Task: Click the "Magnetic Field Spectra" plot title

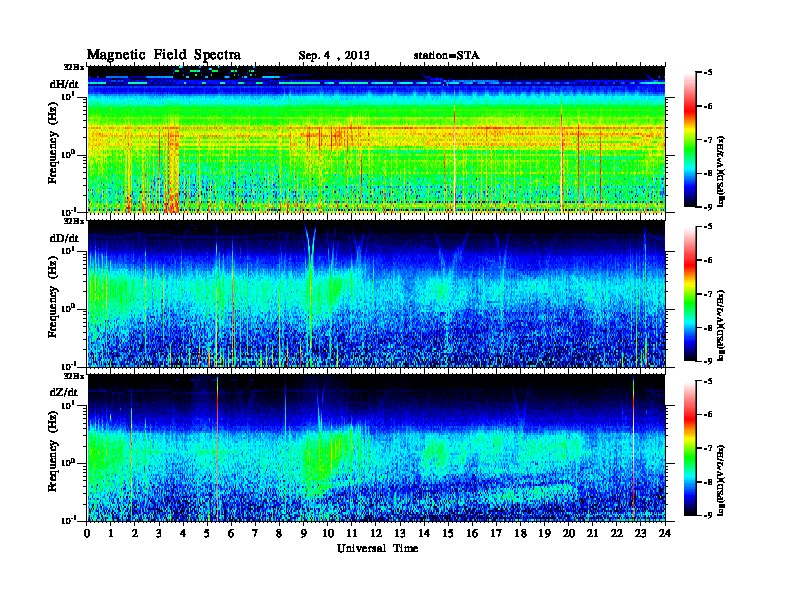Action: click(x=164, y=55)
